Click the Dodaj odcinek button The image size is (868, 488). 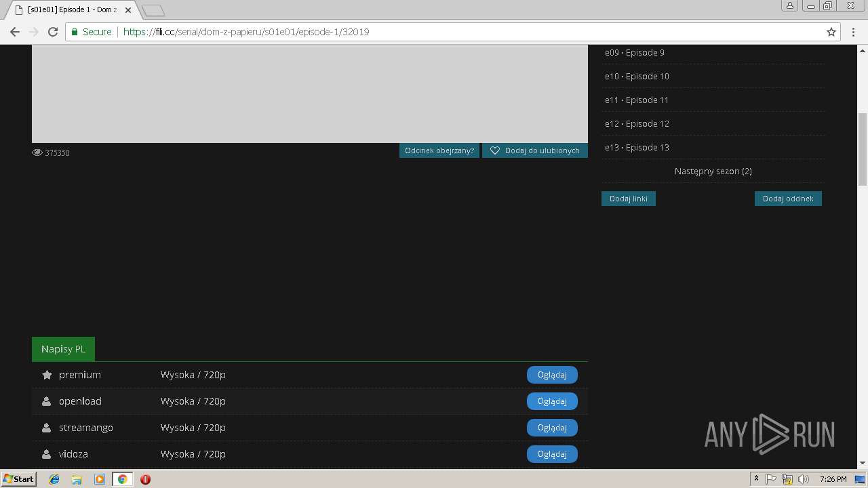pos(788,199)
